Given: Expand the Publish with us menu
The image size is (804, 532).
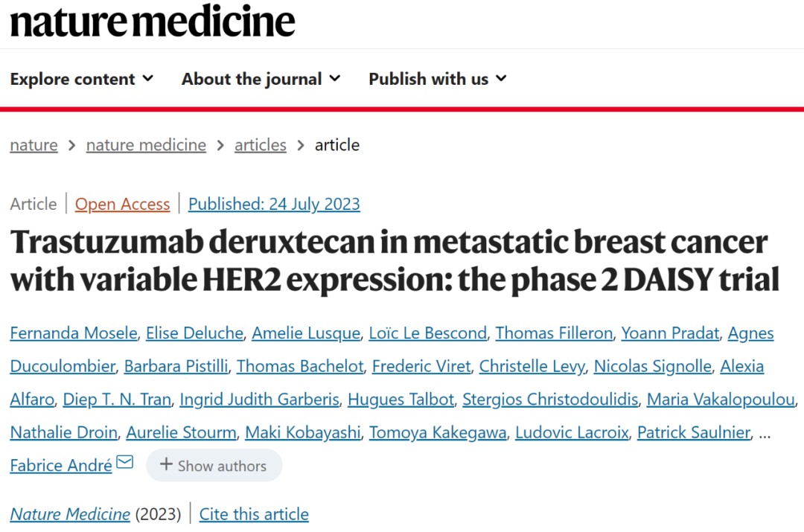Looking at the screenshot, I should (438, 79).
